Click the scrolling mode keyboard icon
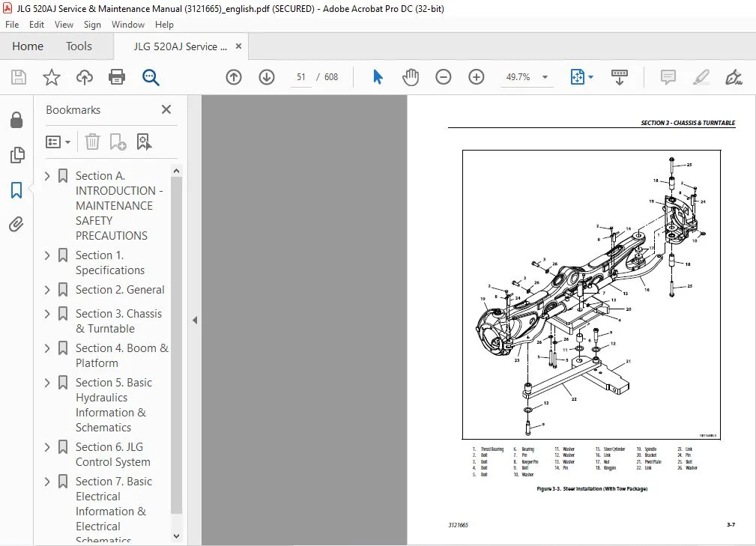This screenshot has height=546, width=756. [620, 77]
